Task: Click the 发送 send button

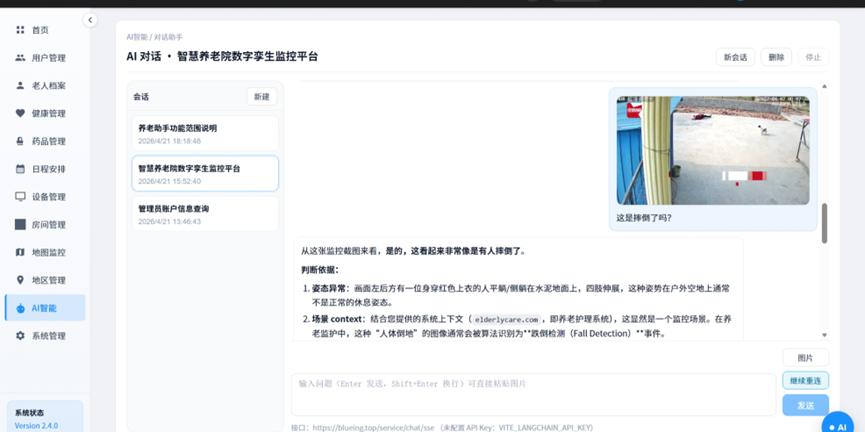Action: coord(805,405)
